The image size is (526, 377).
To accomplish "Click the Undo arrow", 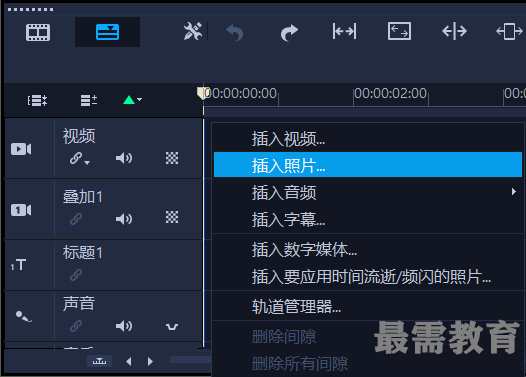I will [x=234, y=33].
